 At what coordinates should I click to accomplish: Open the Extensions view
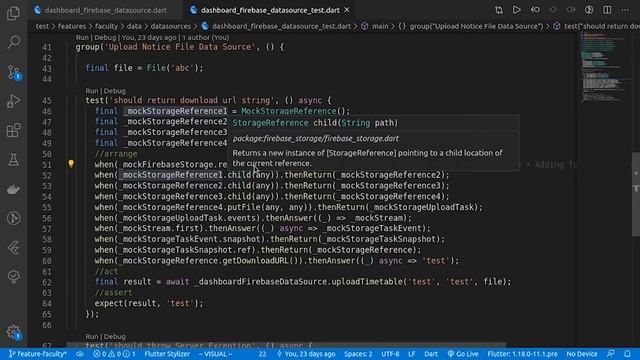[13, 130]
